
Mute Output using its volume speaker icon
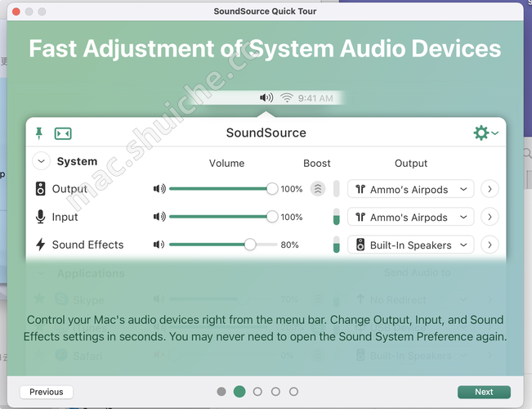point(159,189)
